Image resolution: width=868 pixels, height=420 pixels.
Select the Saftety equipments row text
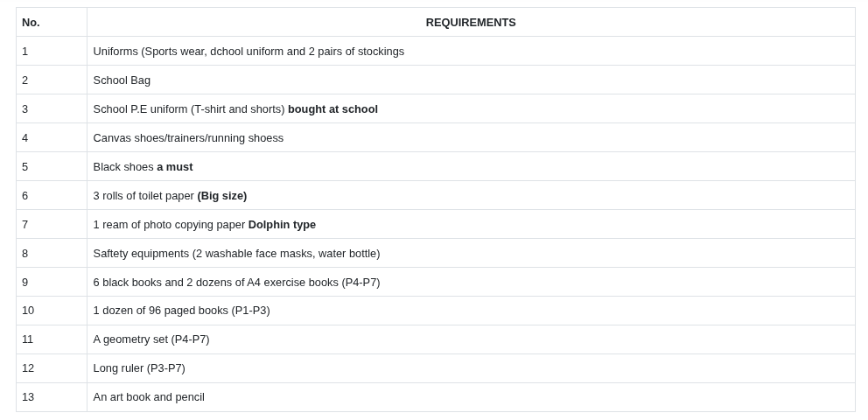pyautogui.click(x=236, y=254)
